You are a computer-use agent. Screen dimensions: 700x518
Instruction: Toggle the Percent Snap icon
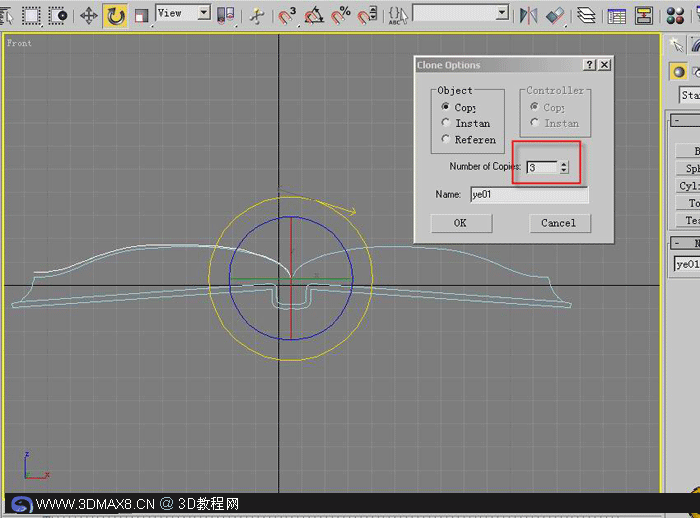341,16
